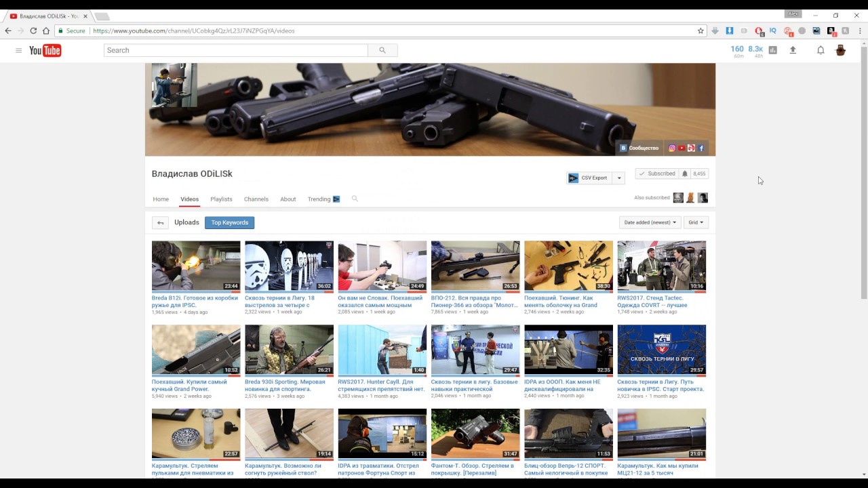Toggle channel notification bell beside Subscribed
The width and height of the screenshot is (868, 488).
(x=685, y=174)
